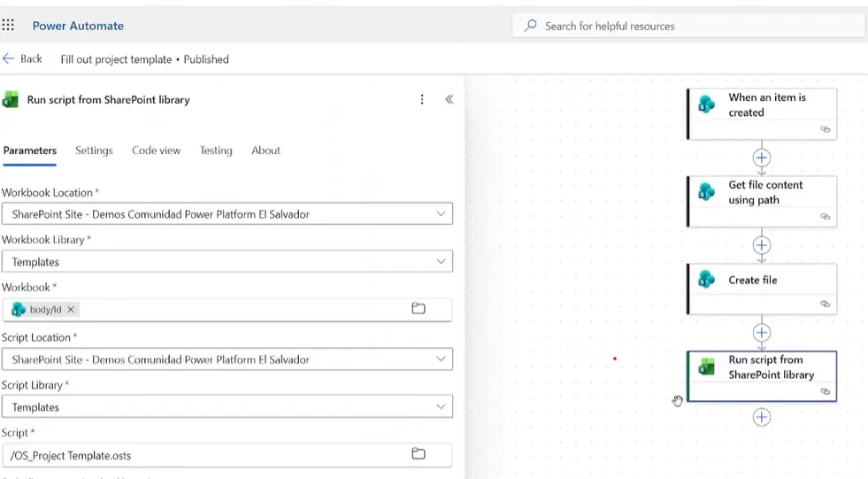
Task: Click inside the Workbook input field
Action: (227, 310)
